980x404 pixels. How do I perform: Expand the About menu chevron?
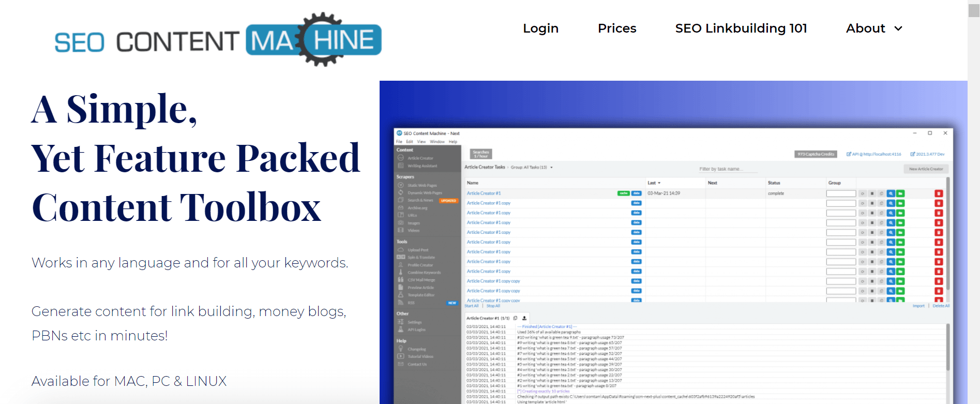click(x=898, y=28)
